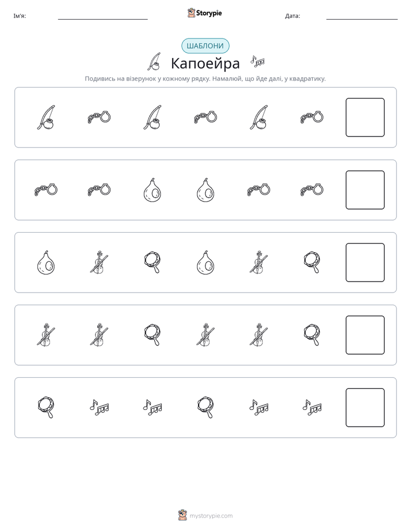Click the answer box in row five
Screen dimensions: 411x532
(365, 408)
